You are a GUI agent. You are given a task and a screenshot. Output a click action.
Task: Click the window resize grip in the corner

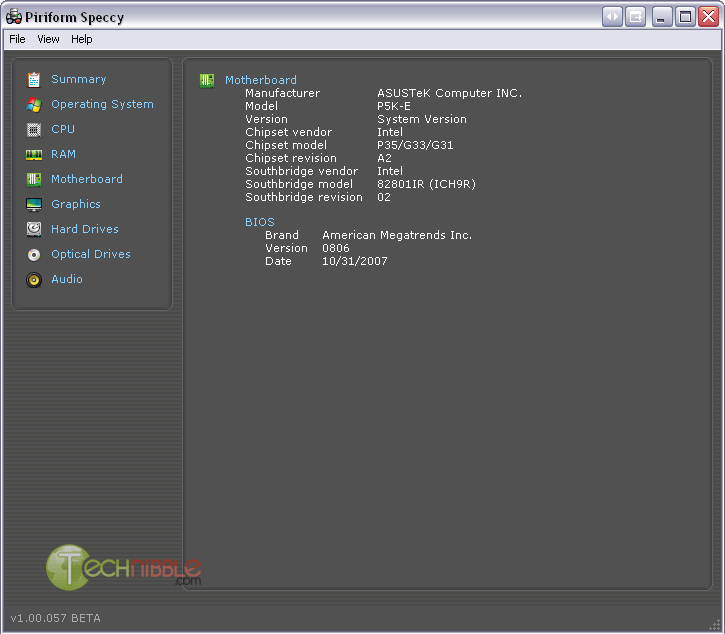coord(715,625)
